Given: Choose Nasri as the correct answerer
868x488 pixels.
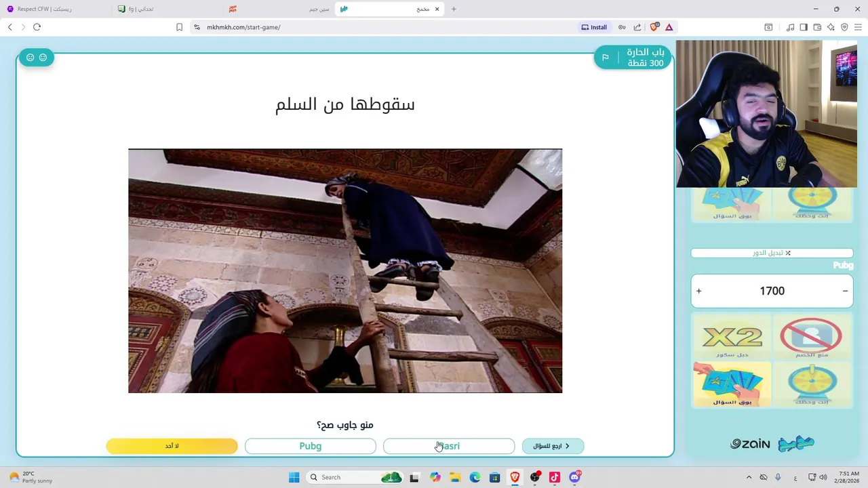Looking at the screenshot, I should pyautogui.click(x=449, y=446).
